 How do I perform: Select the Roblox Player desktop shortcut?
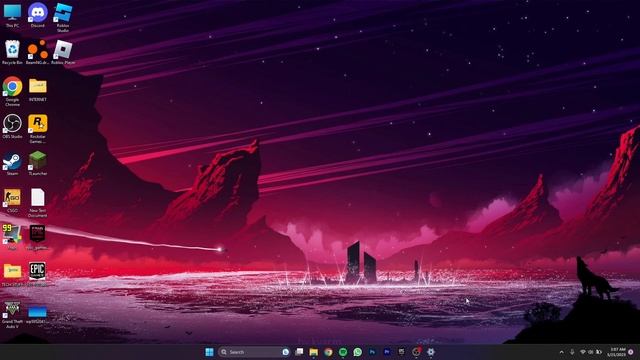(x=63, y=52)
